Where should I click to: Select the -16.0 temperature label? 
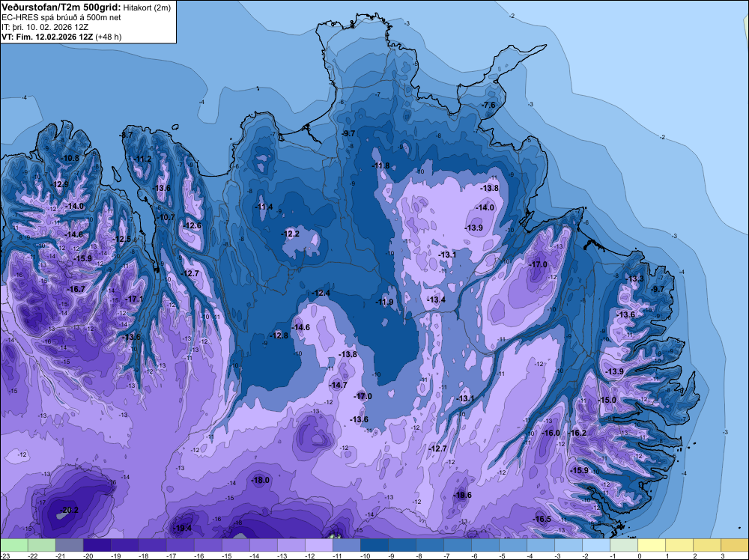click(551, 433)
